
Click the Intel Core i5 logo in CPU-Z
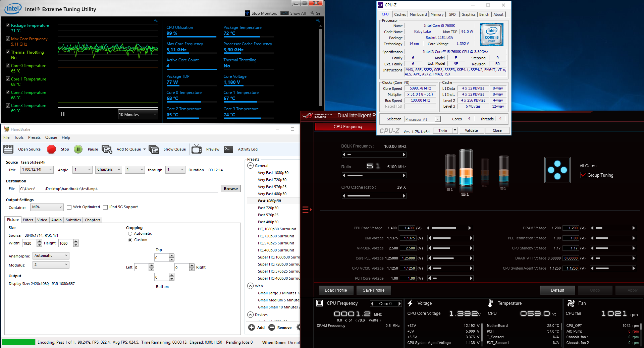pyautogui.click(x=492, y=35)
